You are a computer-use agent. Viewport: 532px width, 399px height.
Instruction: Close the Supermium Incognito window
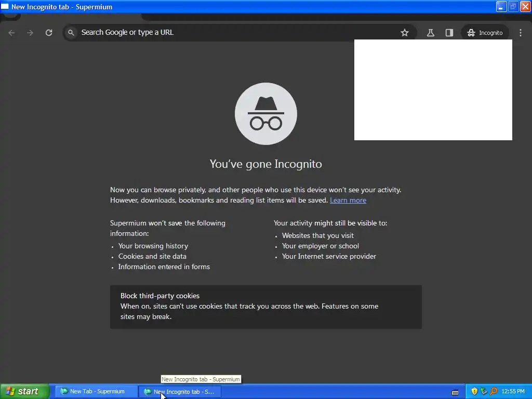pos(525,6)
